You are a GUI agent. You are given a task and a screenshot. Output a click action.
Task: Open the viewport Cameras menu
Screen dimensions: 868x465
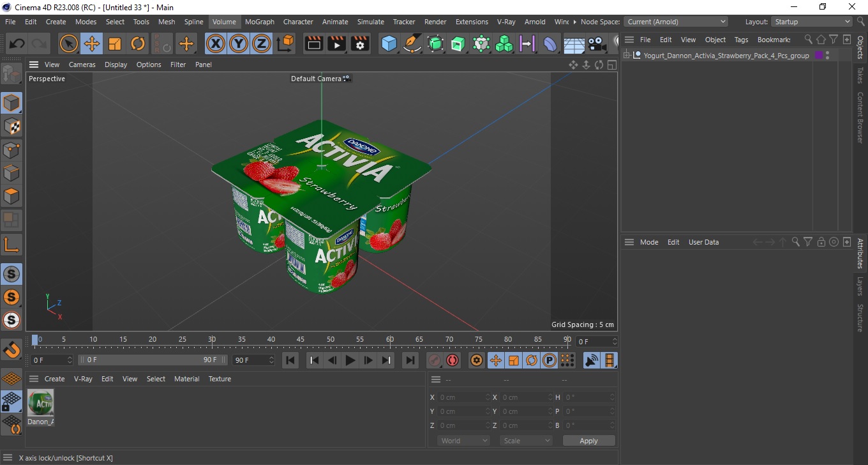coord(82,65)
